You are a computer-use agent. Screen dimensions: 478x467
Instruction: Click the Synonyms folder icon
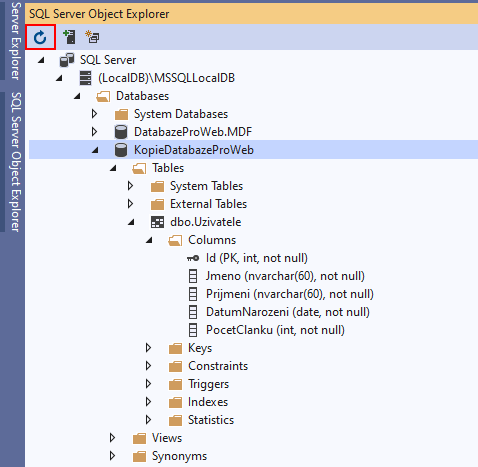(139, 456)
